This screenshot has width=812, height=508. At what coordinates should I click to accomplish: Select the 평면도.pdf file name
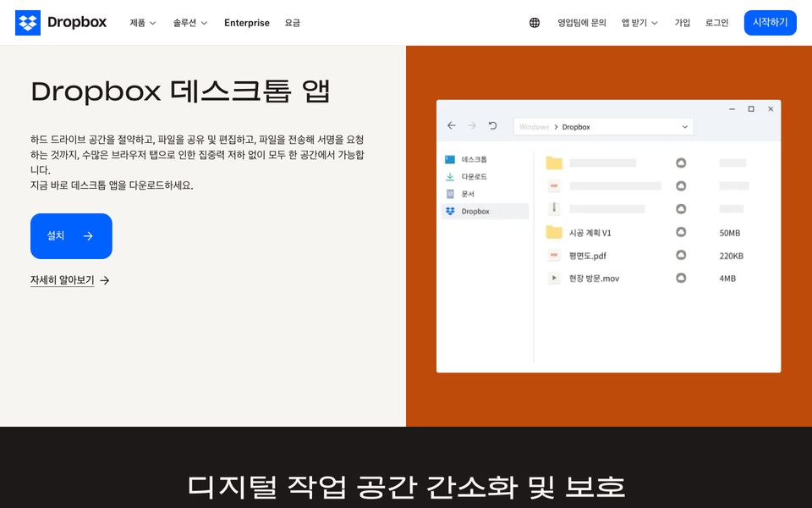tap(587, 256)
